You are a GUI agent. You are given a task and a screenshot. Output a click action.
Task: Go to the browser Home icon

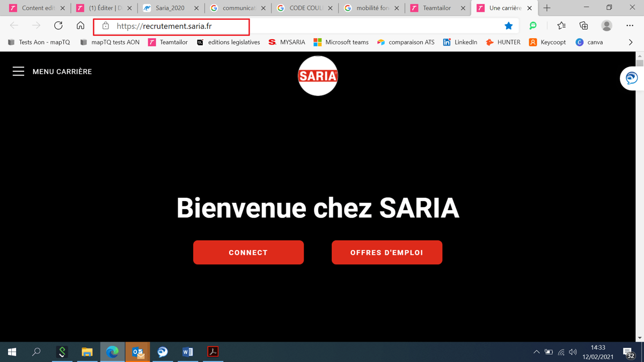pos(80,26)
